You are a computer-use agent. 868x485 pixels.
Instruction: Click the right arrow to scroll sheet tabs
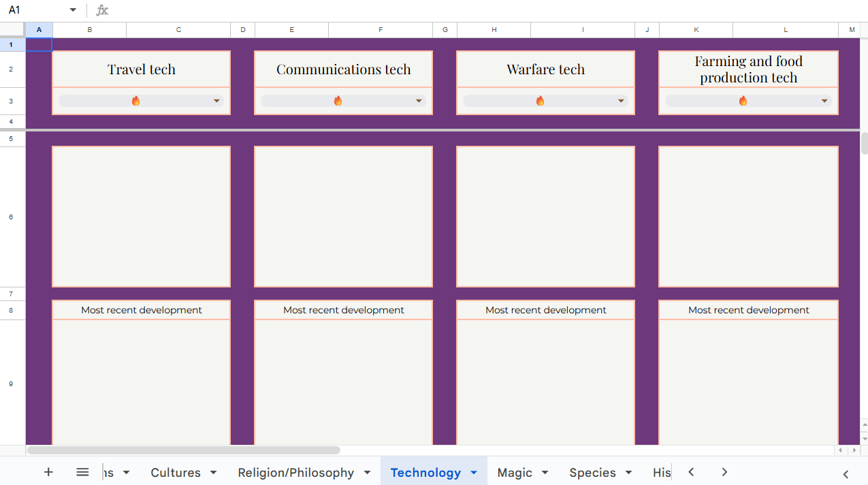(x=724, y=471)
